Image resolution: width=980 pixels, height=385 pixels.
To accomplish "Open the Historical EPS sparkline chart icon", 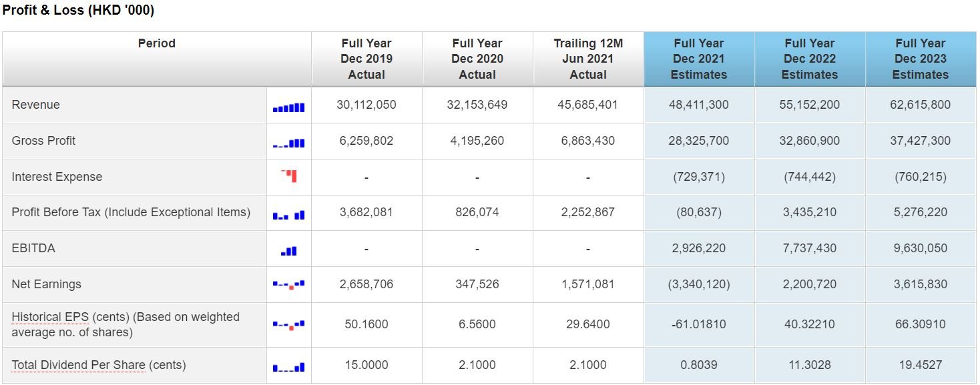I will (288, 326).
